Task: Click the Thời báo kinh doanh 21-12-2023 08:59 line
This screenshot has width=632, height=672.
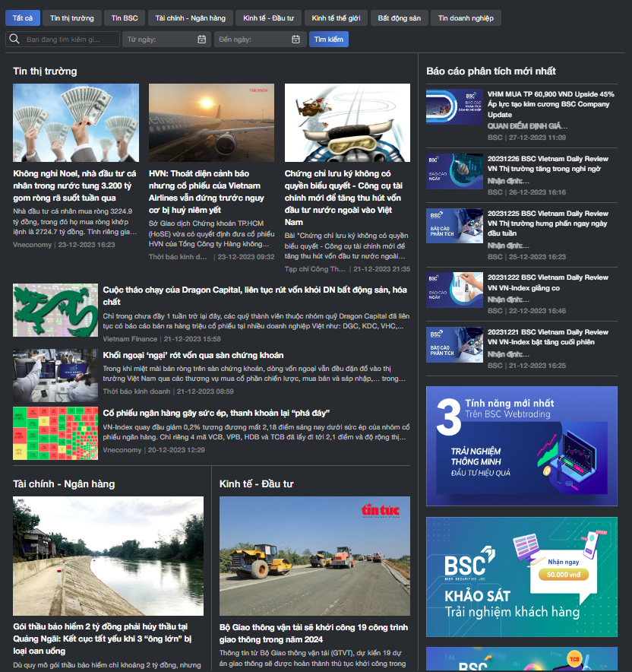Action: pos(168,391)
